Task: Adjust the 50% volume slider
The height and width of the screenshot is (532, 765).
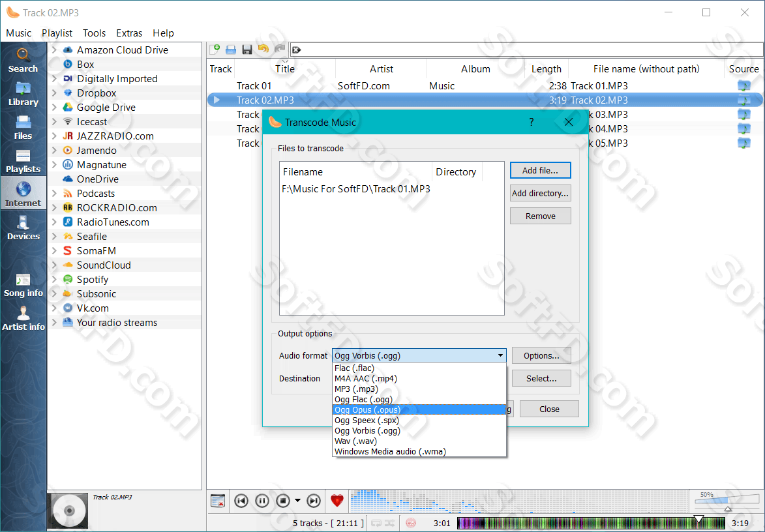Action: (727, 501)
